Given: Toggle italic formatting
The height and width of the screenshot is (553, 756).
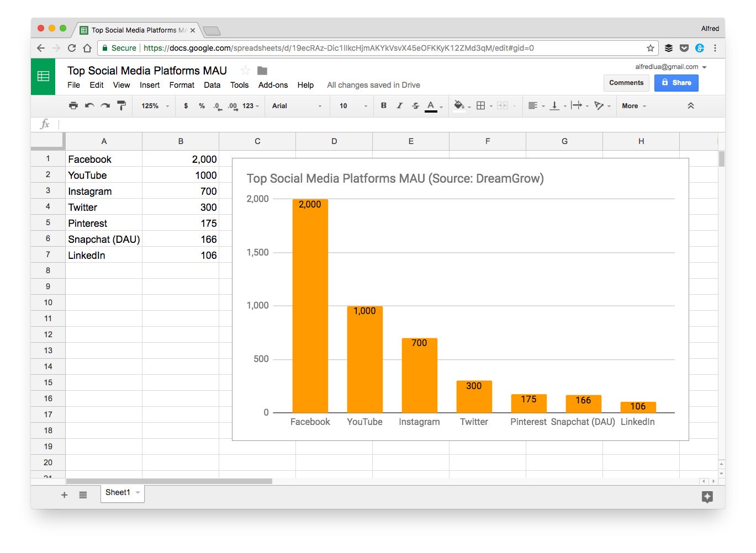Looking at the screenshot, I should tap(399, 105).
